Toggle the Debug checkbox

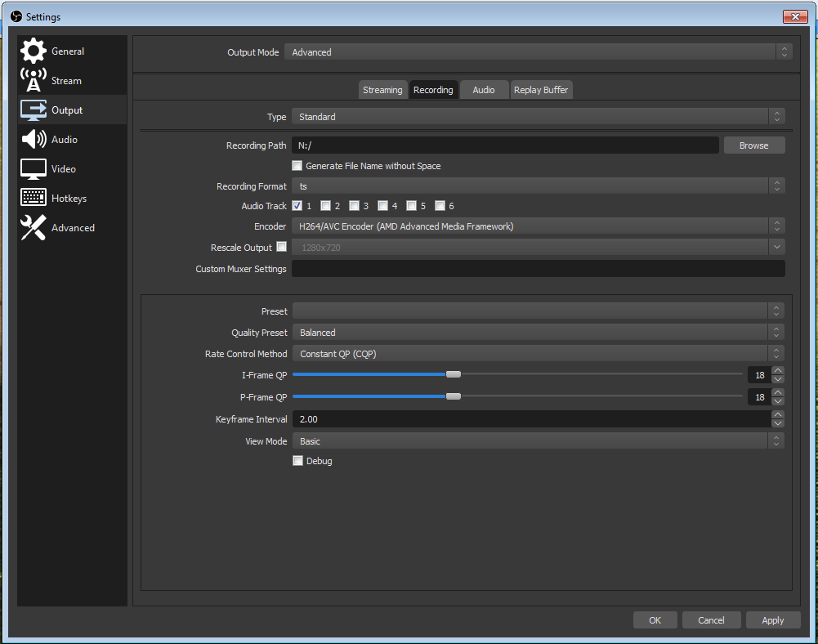[297, 461]
